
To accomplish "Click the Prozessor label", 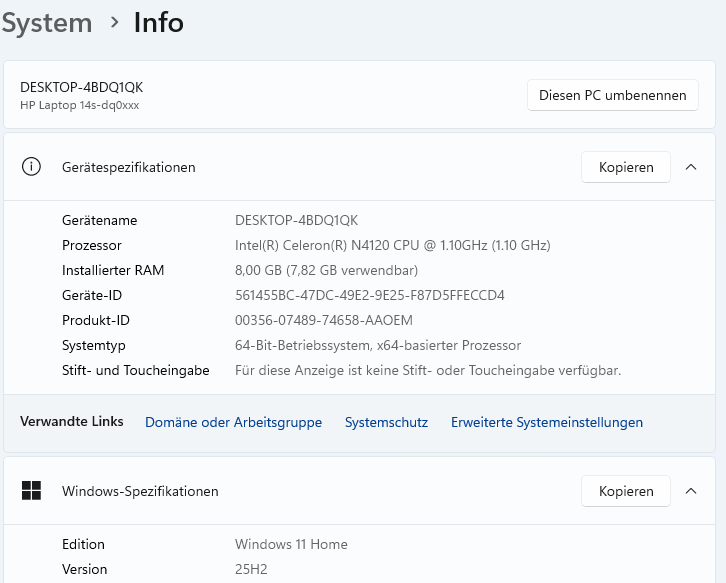I will point(92,245).
